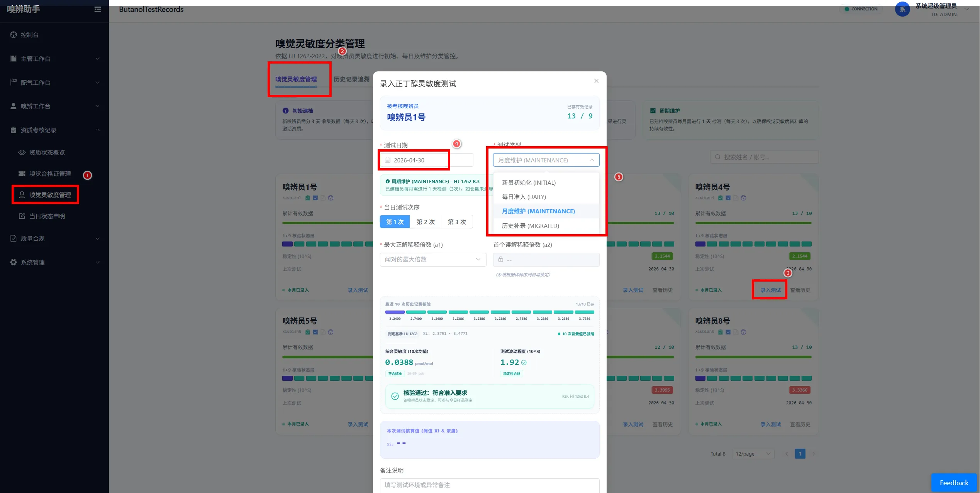Image resolution: width=980 pixels, height=493 pixels.
Task: Open the 系统超级管理员 user menu
Action: [x=931, y=9]
